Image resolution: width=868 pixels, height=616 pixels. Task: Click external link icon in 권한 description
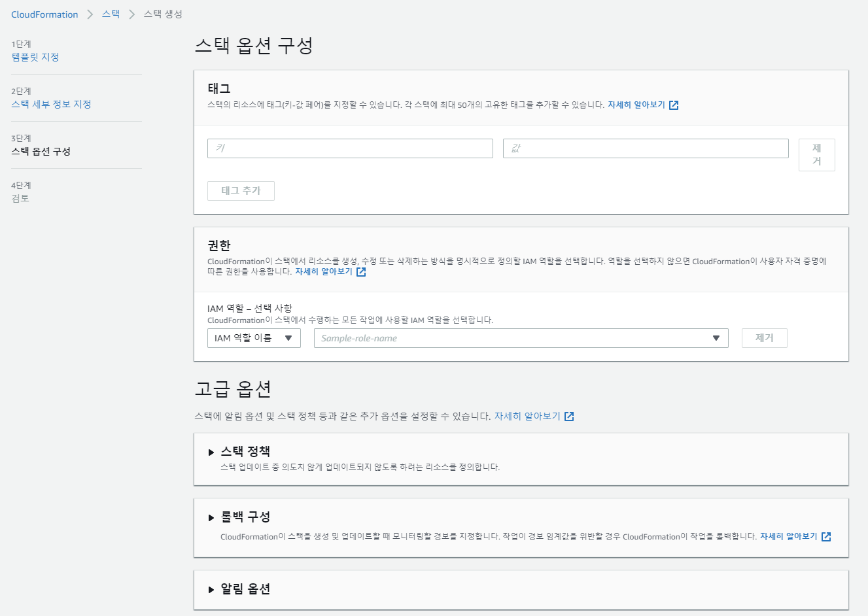click(361, 272)
